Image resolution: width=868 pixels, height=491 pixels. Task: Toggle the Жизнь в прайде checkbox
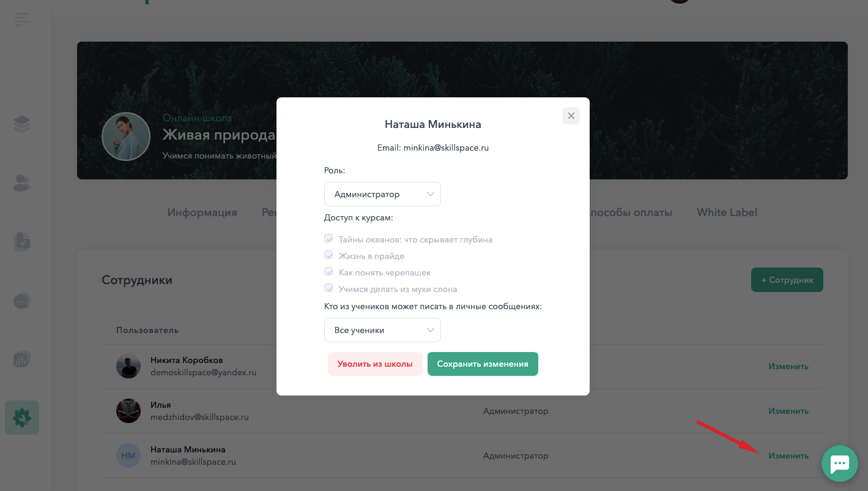[x=328, y=255]
